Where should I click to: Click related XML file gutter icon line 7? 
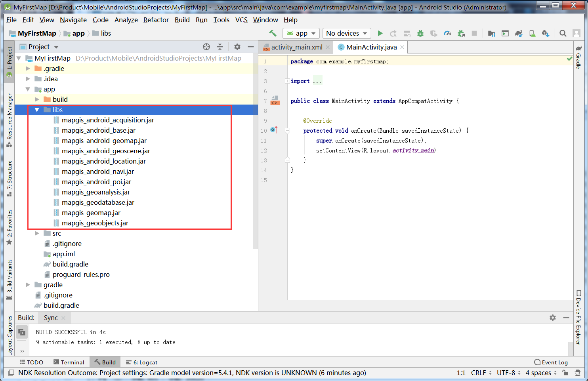275,101
